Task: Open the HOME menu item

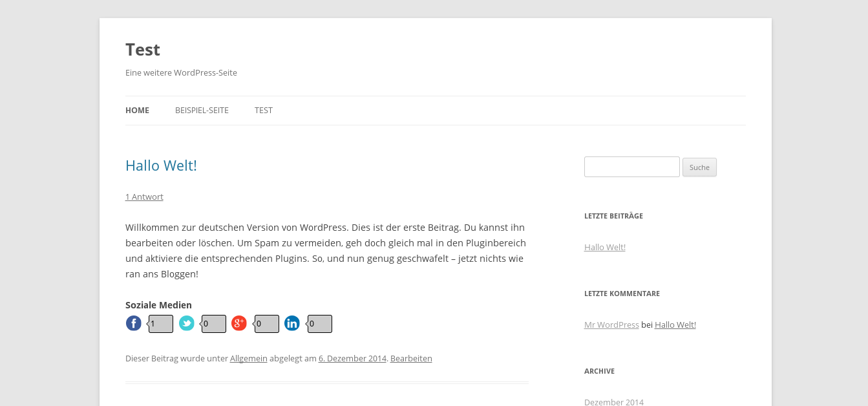Action: pos(137,111)
